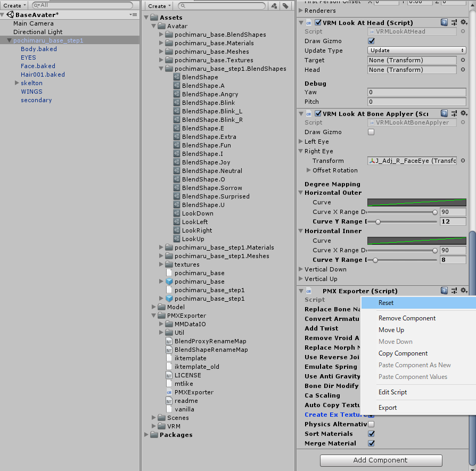Choose Move Up from context menu
Image resolution: width=476 pixels, height=471 pixels.
(x=418, y=330)
